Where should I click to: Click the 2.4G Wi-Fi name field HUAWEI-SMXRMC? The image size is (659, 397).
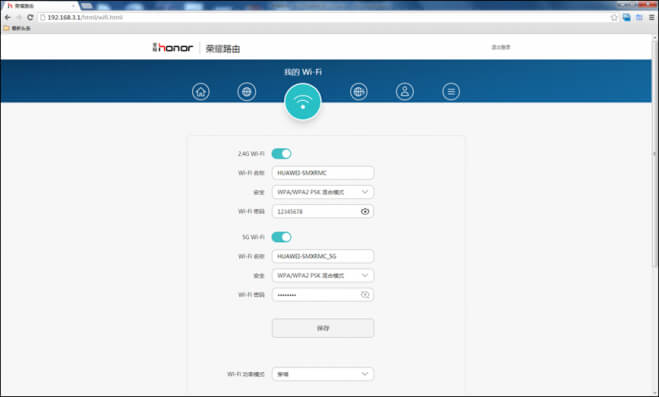(323, 173)
